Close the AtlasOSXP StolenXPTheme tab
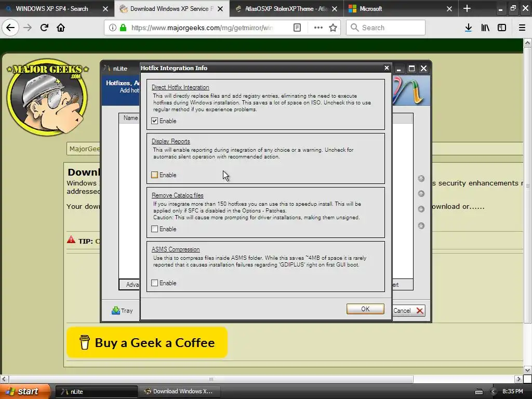 (335, 9)
